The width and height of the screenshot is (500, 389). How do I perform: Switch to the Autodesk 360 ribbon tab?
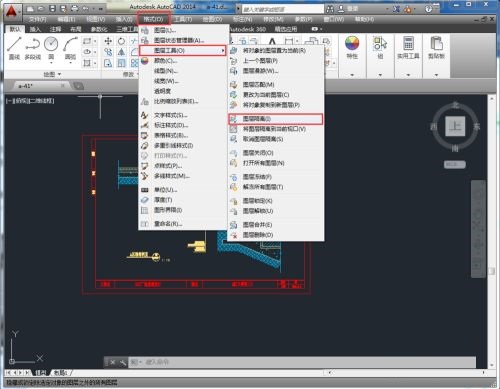(247, 29)
